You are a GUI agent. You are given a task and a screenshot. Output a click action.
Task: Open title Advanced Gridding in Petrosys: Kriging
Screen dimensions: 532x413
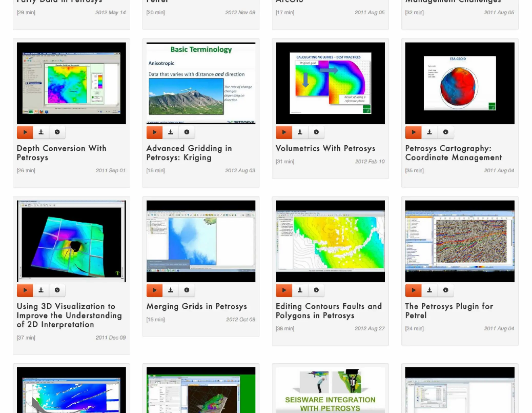pyautogui.click(x=189, y=153)
